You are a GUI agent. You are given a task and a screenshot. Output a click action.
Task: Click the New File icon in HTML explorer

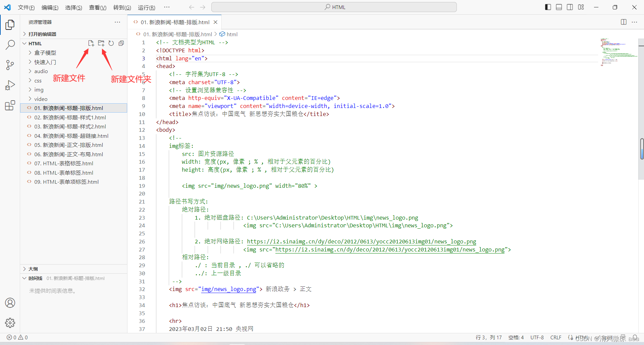click(91, 43)
